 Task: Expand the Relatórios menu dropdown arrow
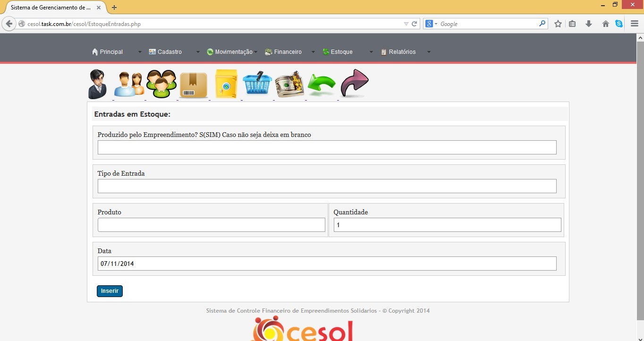(429, 52)
